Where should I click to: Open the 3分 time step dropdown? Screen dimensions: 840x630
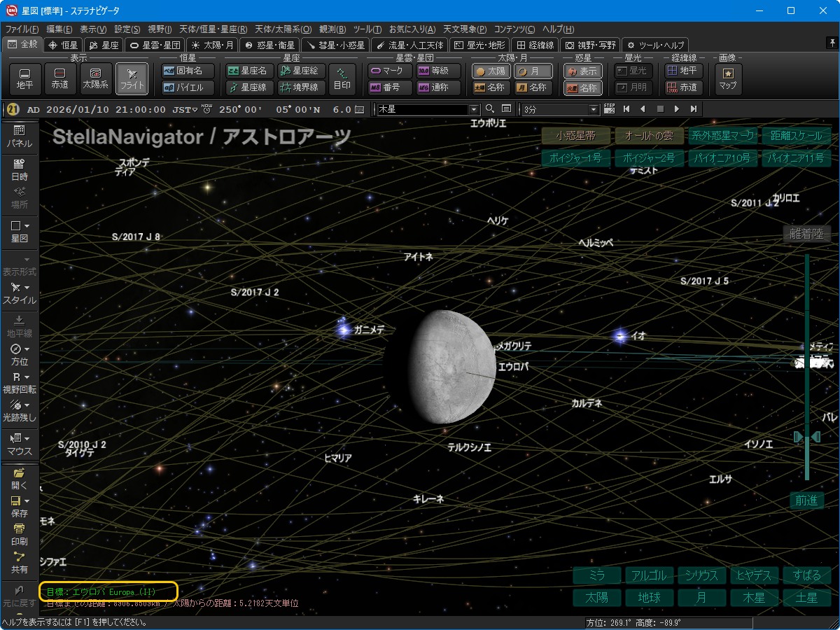point(594,109)
